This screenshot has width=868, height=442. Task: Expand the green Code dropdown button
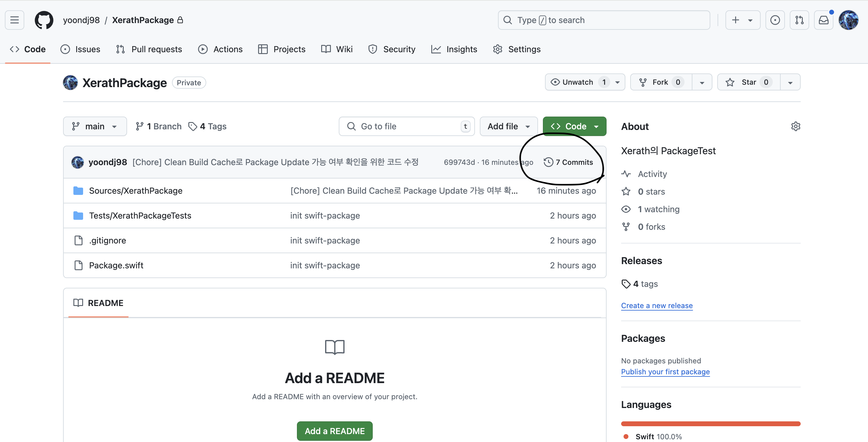574,126
